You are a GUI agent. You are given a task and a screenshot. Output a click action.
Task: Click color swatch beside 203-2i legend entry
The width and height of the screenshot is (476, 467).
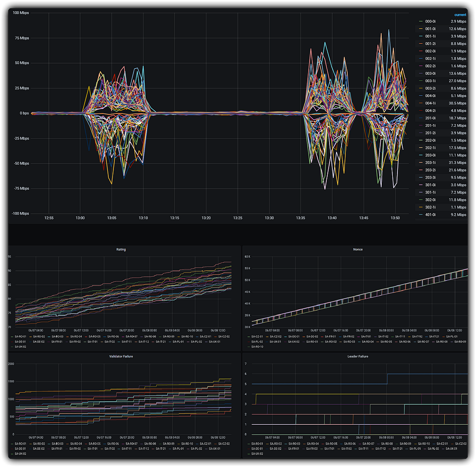[x=421, y=170]
